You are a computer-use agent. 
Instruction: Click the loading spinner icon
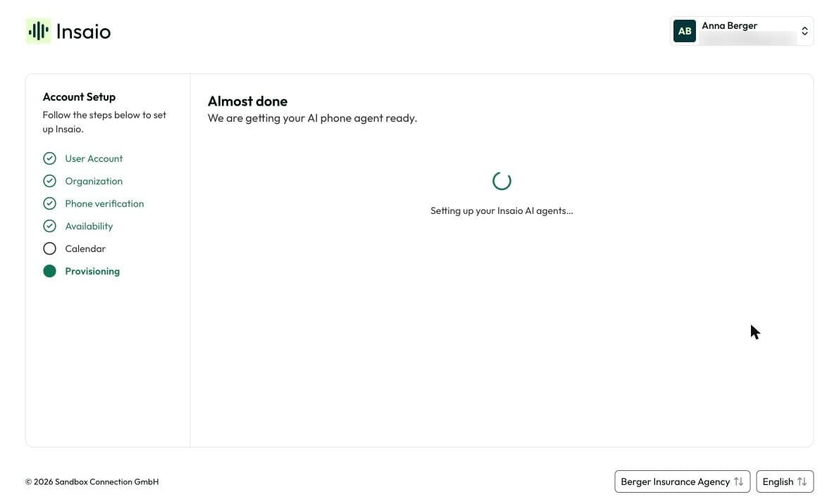click(502, 181)
